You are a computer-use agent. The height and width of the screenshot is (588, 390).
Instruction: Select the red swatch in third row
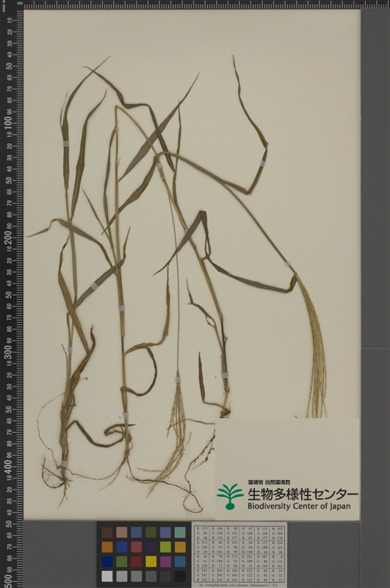coord(137,562)
